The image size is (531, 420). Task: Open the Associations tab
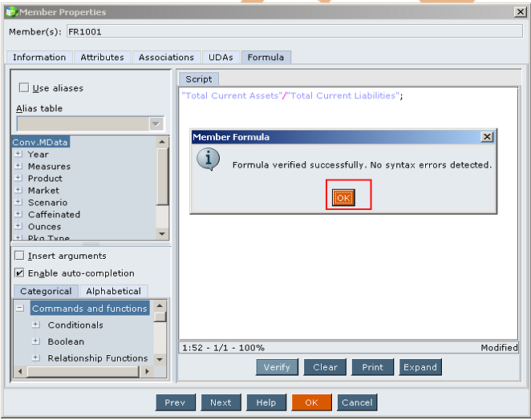pyautogui.click(x=166, y=57)
